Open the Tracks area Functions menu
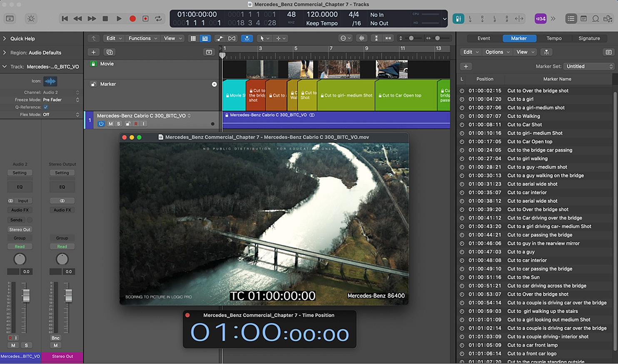 tap(142, 38)
